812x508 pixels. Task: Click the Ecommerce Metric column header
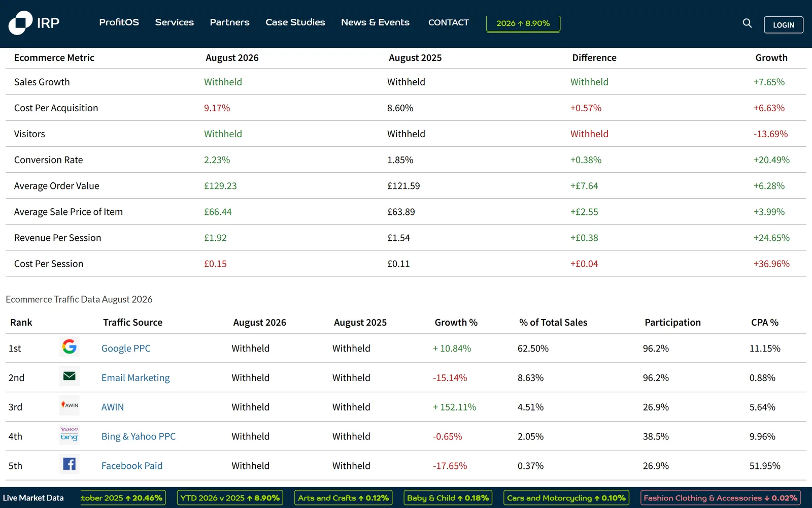pyautogui.click(x=54, y=58)
